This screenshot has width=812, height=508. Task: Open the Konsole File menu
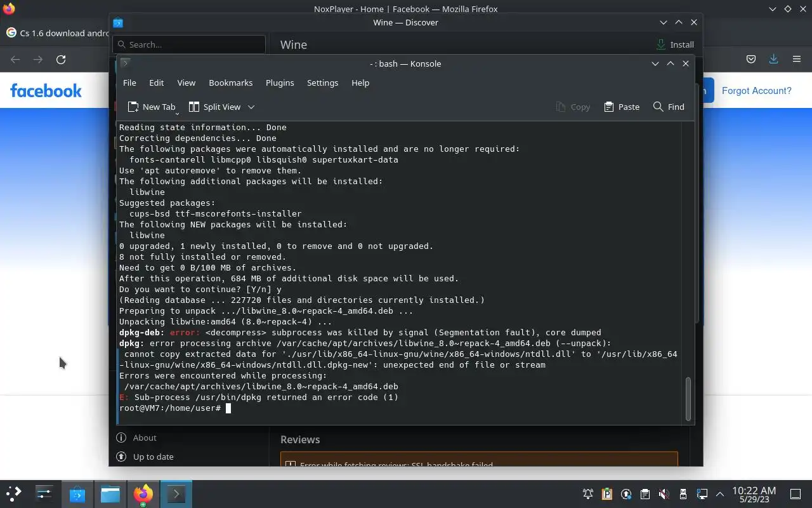click(129, 83)
